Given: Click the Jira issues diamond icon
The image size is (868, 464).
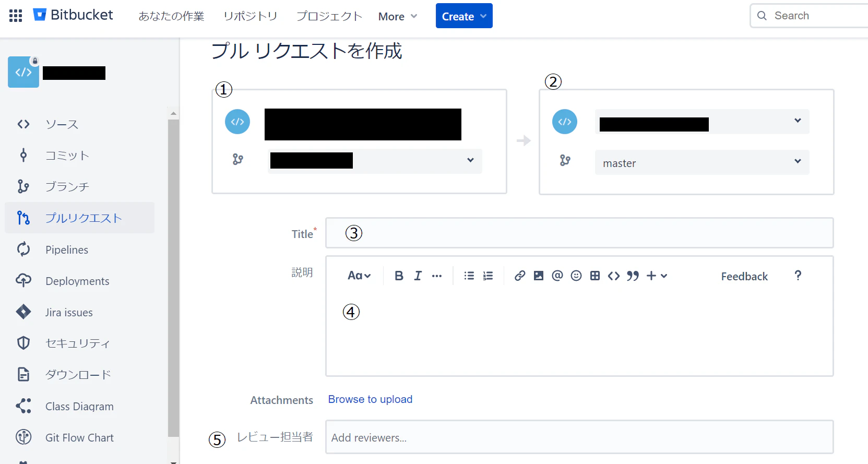Looking at the screenshot, I should click(x=23, y=312).
